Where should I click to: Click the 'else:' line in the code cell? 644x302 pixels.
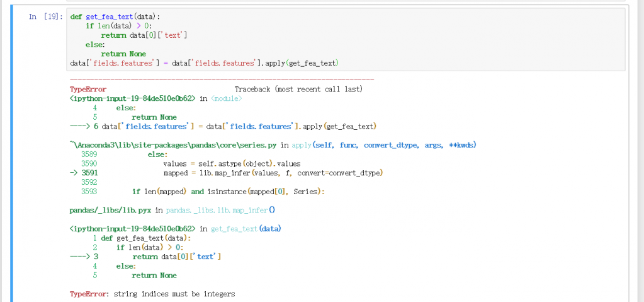point(96,45)
